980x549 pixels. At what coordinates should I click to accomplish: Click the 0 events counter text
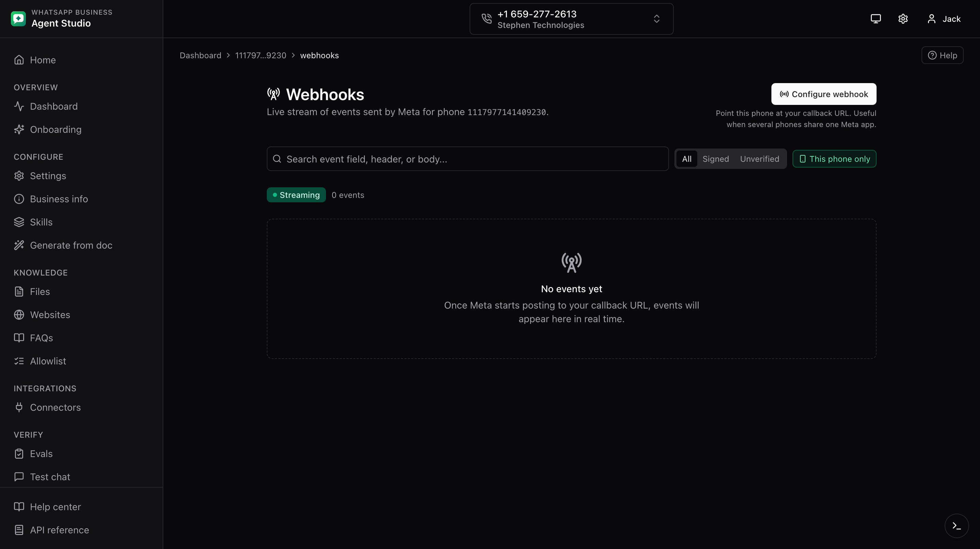click(348, 195)
